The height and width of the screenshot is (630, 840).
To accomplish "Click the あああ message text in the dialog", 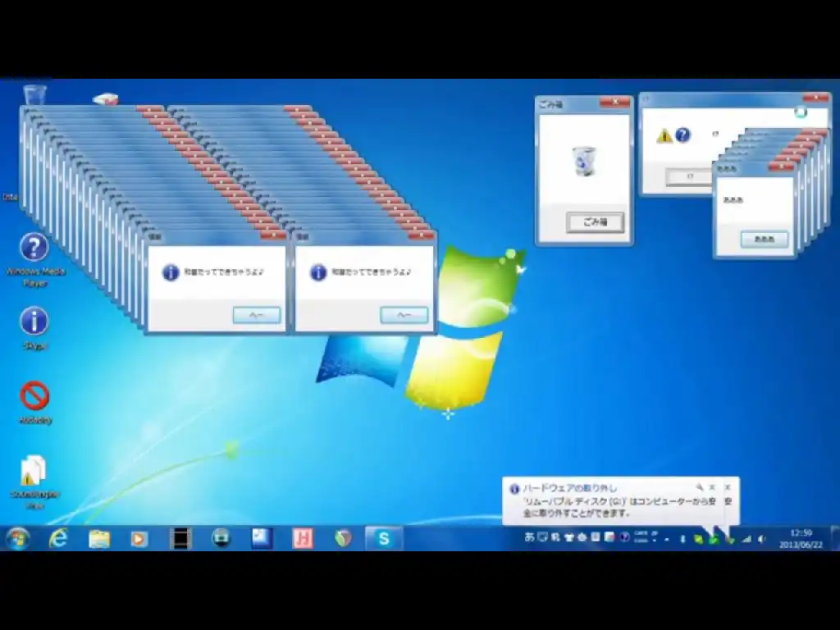I will point(733,200).
